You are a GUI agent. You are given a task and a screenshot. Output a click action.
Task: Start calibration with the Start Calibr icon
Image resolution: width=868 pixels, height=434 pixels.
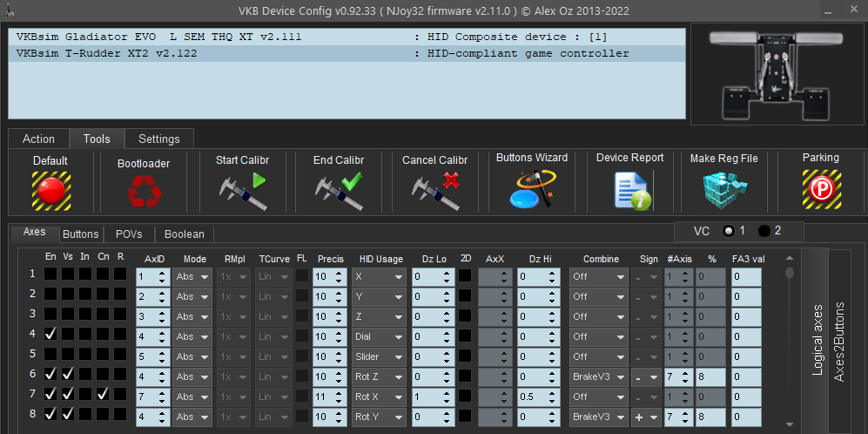pos(242,191)
